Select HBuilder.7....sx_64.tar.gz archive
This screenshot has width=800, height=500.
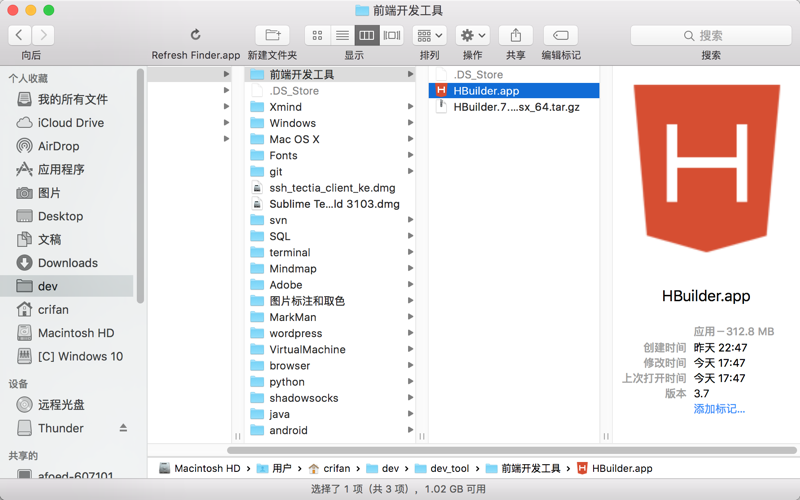coord(514,107)
